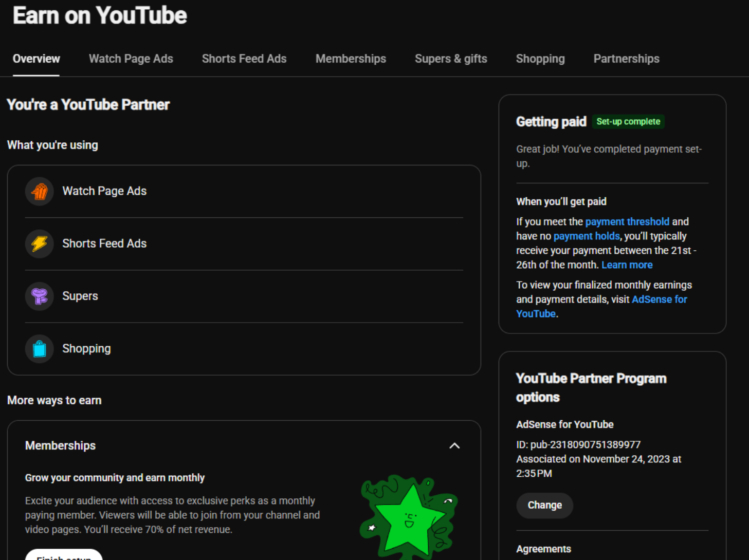Click the Shorts Feed Ads lightning icon

coord(40,244)
